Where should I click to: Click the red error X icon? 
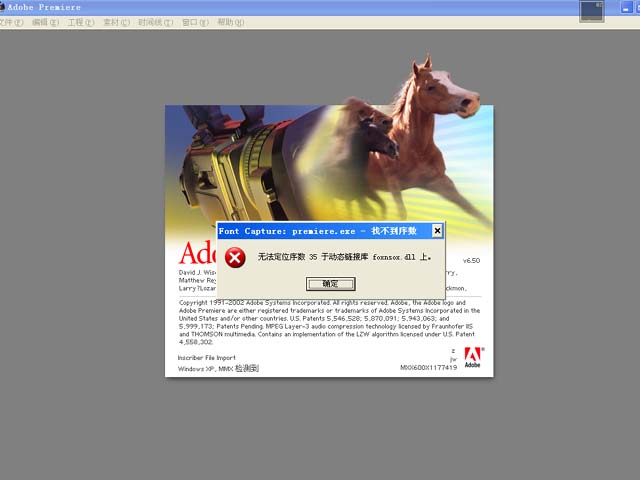235,258
